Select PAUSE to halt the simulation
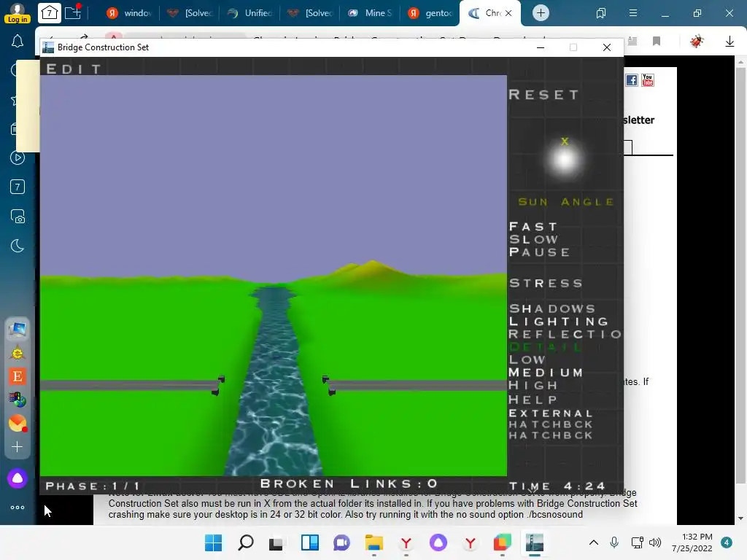The image size is (747, 560). [x=539, y=252]
